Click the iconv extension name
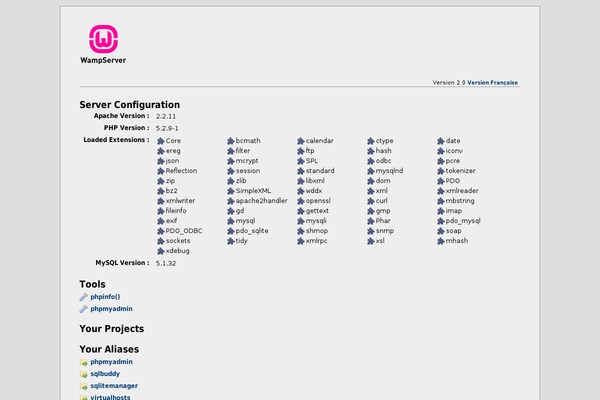The width and height of the screenshot is (600, 400). click(454, 151)
